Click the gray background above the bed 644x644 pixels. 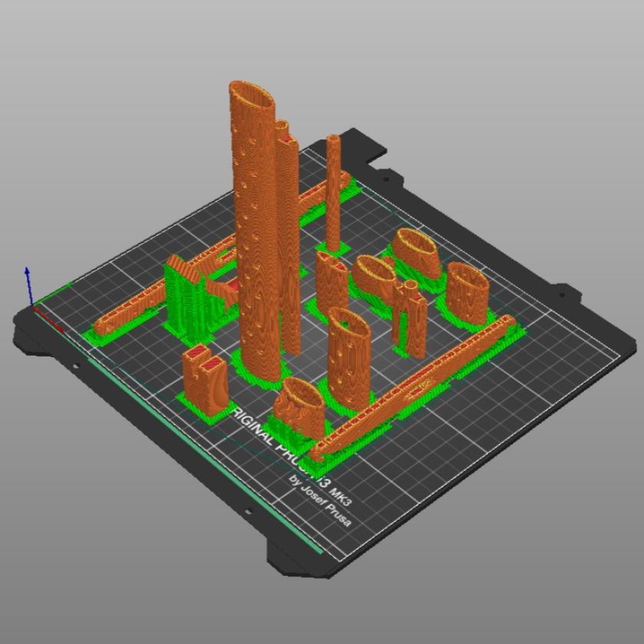click(x=460, y=61)
